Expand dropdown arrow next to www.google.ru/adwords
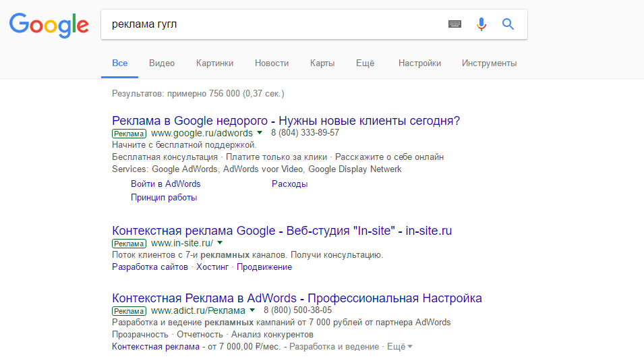The height and width of the screenshot is (359, 644). [x=260, y=133]
